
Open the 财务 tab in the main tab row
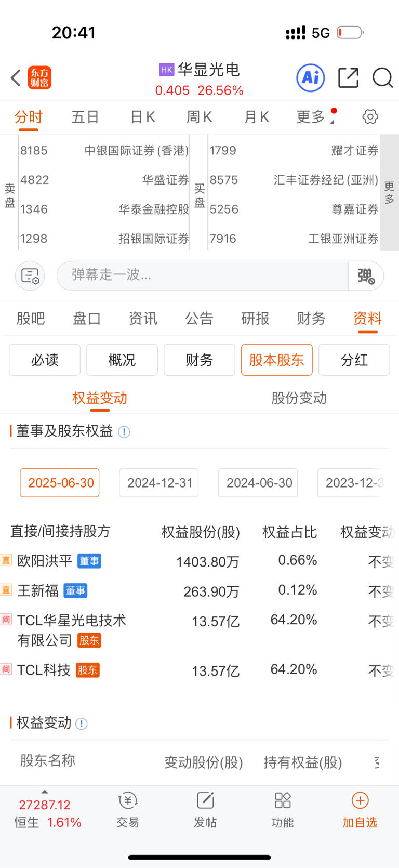(x=311, y=319)
